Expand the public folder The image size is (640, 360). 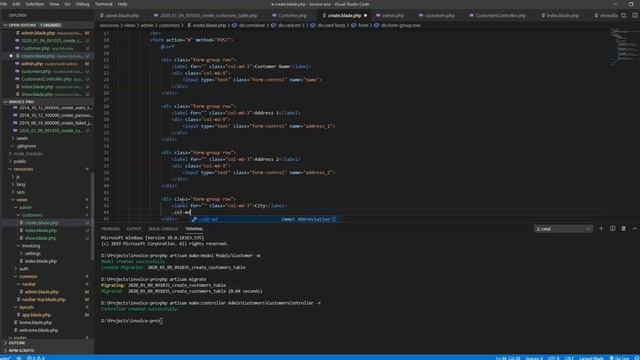(x=20, y=162)
